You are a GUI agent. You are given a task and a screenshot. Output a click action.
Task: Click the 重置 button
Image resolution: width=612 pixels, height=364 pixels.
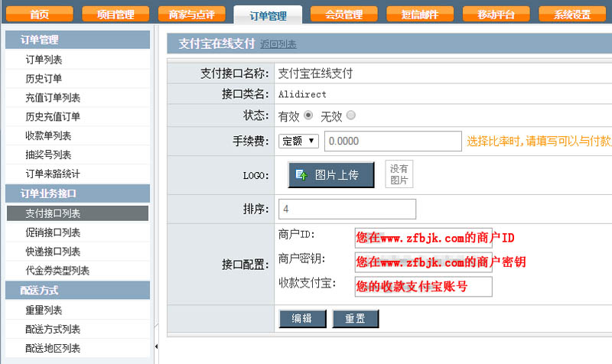356,319
